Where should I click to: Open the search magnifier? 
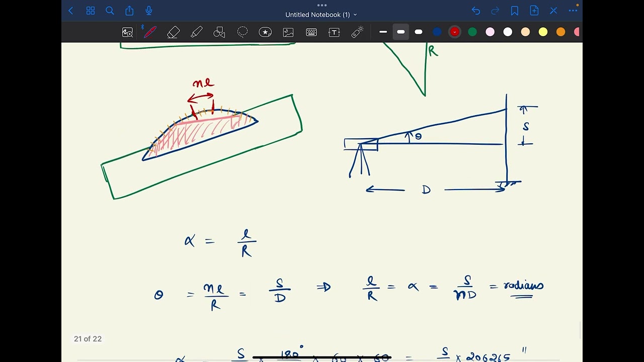click(x=110, y=11)
